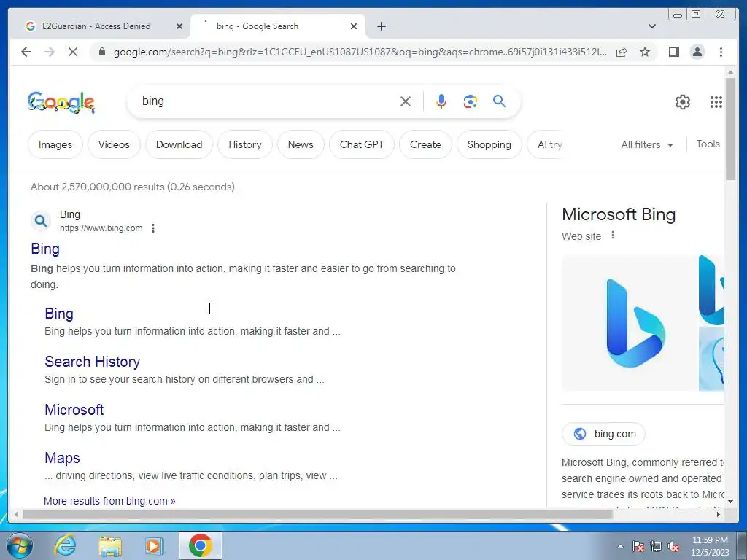Open the Chrome side panel icon

(x=673, y=52)
